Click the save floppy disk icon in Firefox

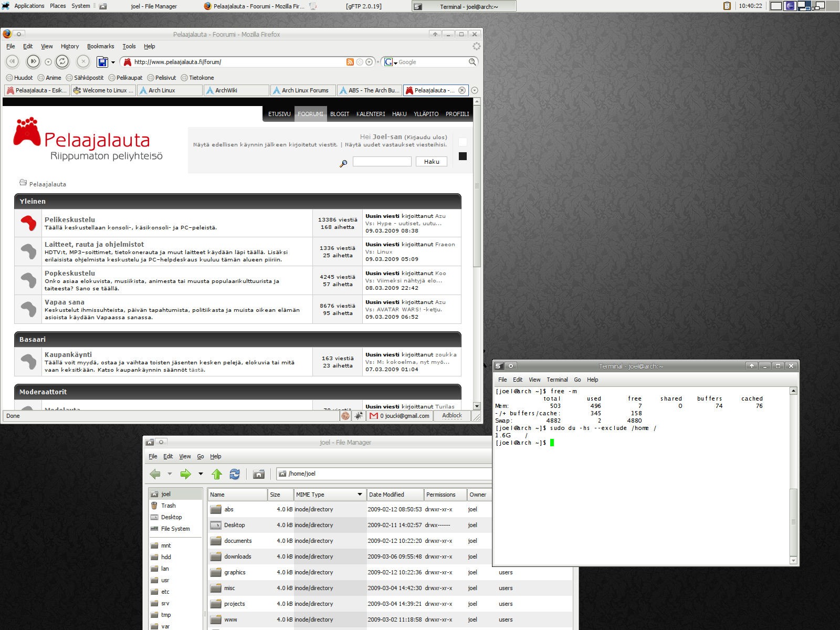(102, 62)
